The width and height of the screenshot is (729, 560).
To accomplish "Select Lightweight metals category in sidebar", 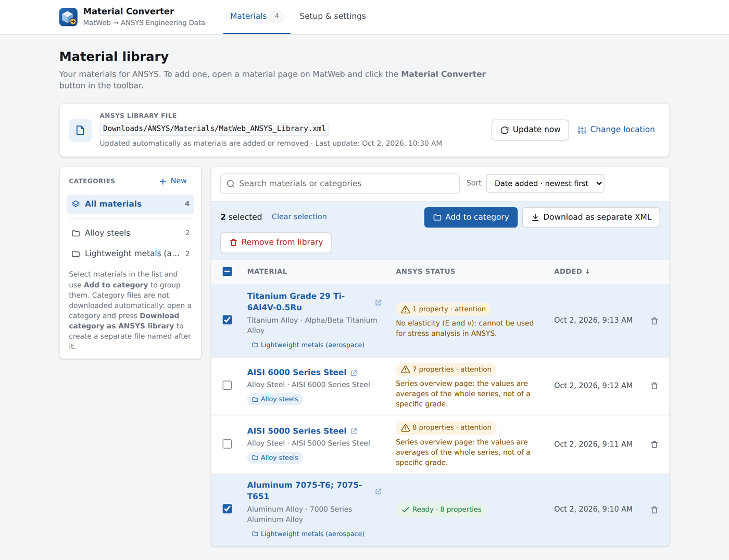I will (130, 253).
